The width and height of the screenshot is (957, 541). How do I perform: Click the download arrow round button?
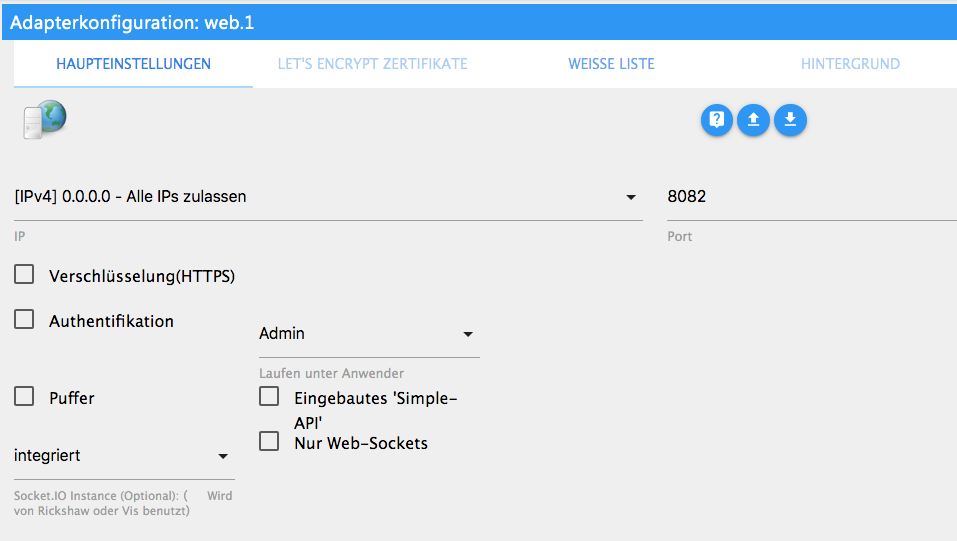pyautogui.click(x=790, y=120)
